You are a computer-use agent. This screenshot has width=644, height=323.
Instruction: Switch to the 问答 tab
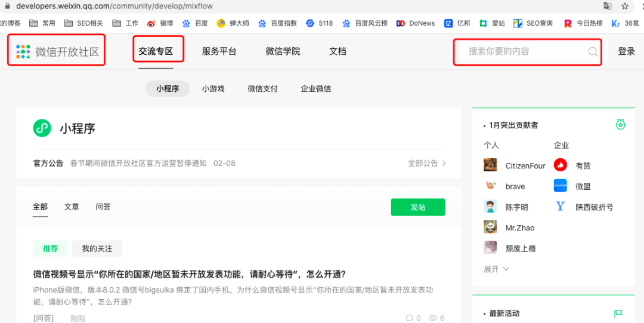[x=103, y=207]
